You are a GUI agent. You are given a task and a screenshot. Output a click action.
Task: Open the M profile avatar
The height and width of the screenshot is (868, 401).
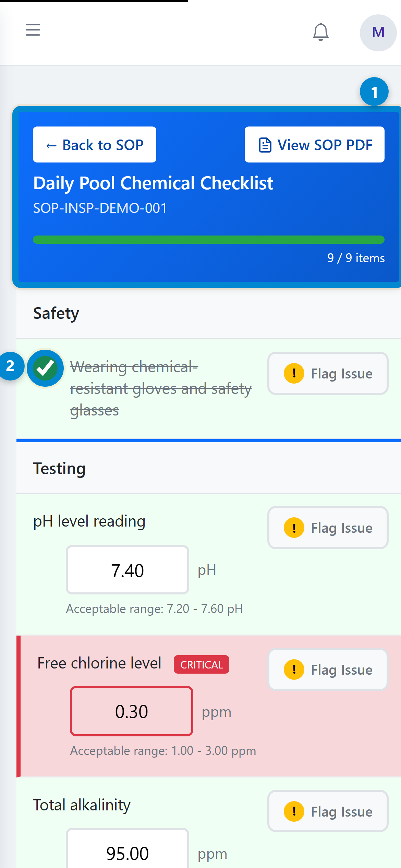coord(377,33)
